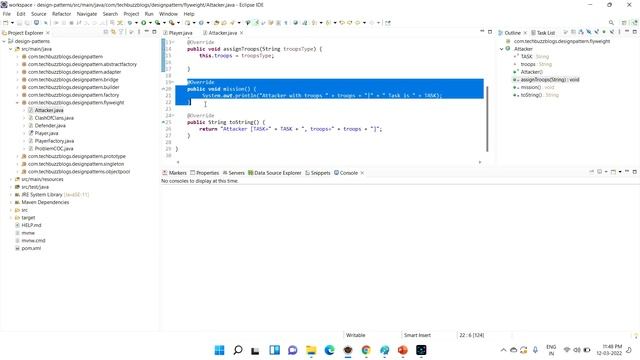640x360 pixels.
Task: Close the Attacker.java editor tab
Action: pos(241,33)
